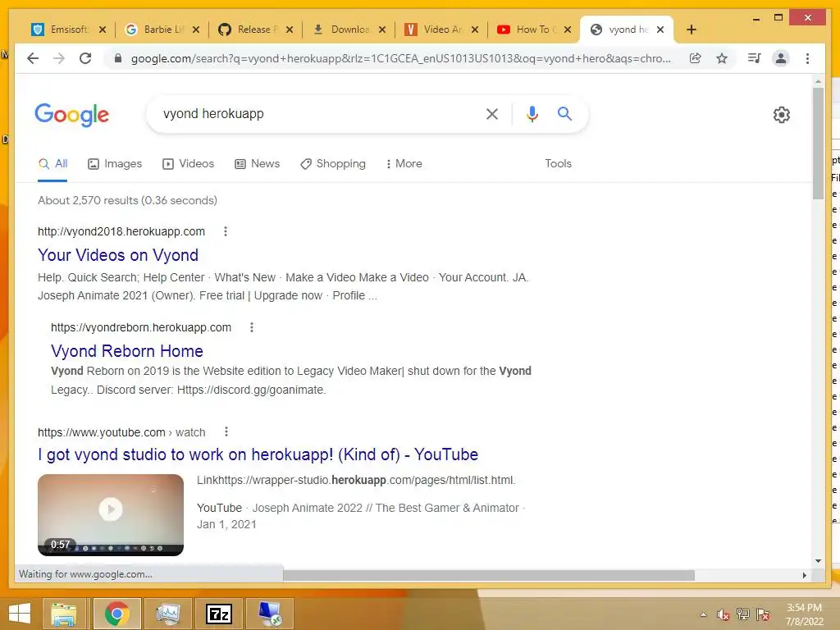Open the 7-Zip taskbar icon
The image size is (840, 630).
click(x=219, y=614)
